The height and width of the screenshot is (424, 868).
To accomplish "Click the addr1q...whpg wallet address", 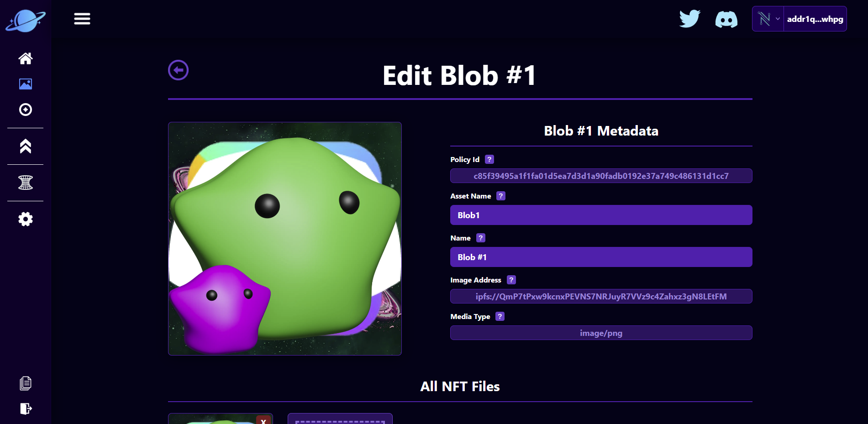I will (x=815, y=19).
